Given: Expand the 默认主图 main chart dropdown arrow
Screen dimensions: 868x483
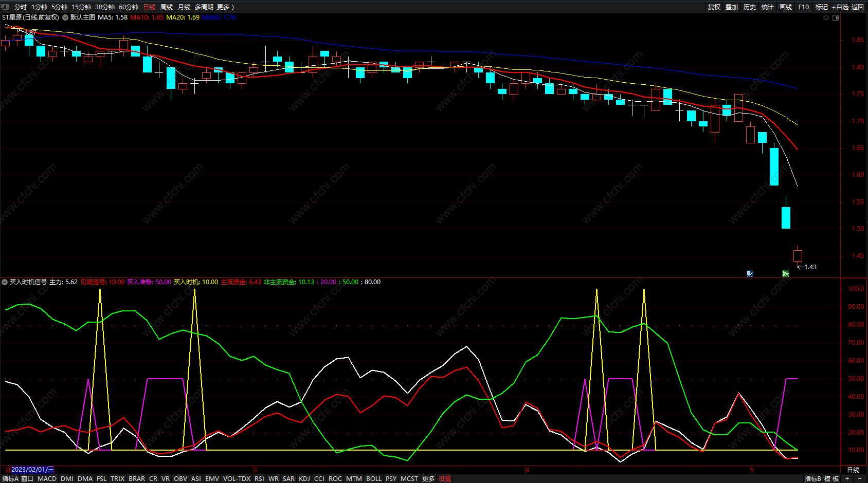Looking at the screenshot, I should click(x=65, y=17).
